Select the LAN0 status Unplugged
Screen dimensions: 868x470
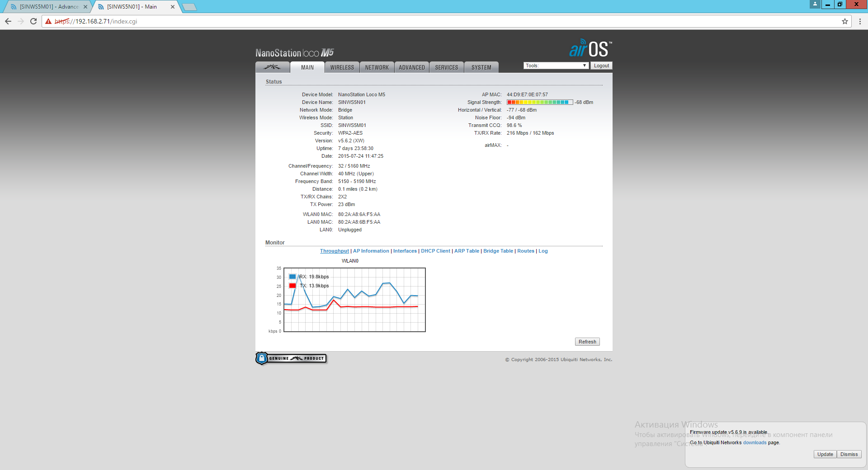350,230
